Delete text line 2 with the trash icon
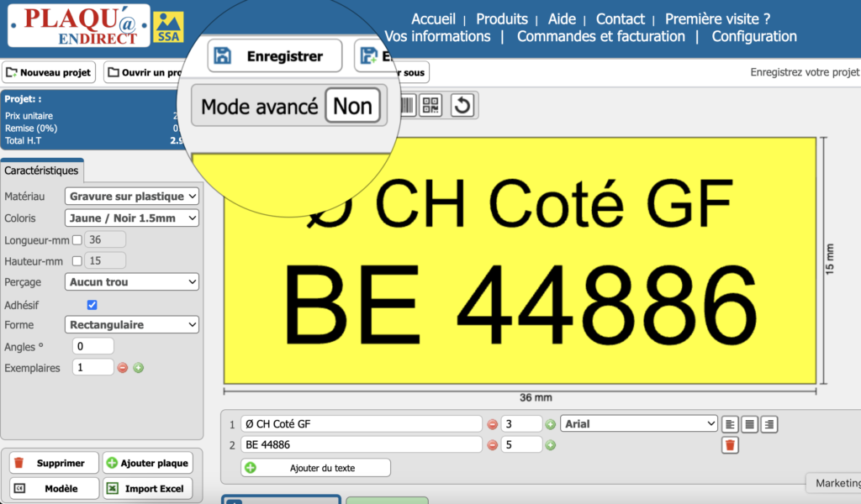 (x=730, y=445)
